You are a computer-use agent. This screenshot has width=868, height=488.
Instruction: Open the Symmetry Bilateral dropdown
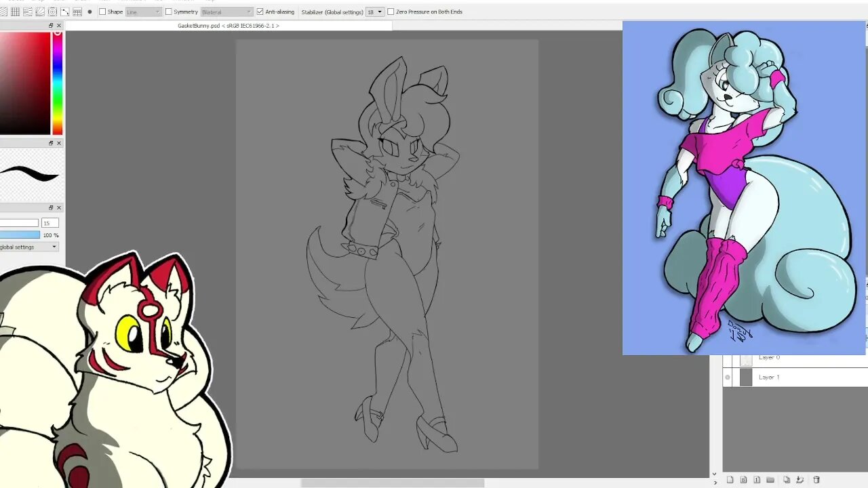tap(226, 12)
